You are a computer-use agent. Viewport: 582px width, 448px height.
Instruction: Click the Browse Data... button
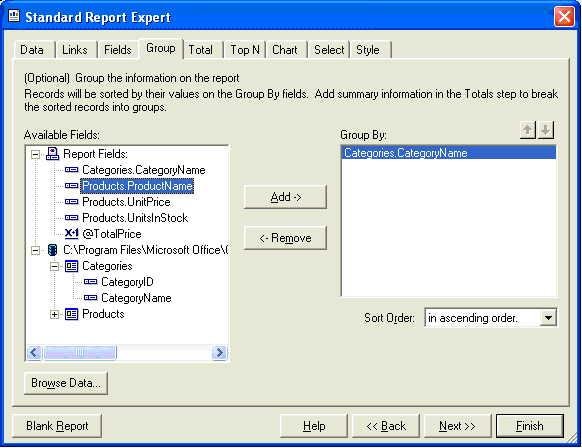(x=66, y=383)
